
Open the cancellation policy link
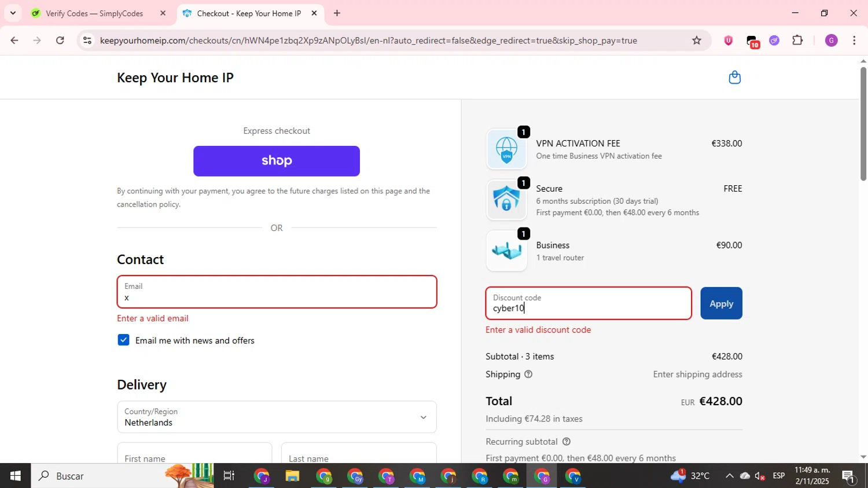(x=148, y=204)
